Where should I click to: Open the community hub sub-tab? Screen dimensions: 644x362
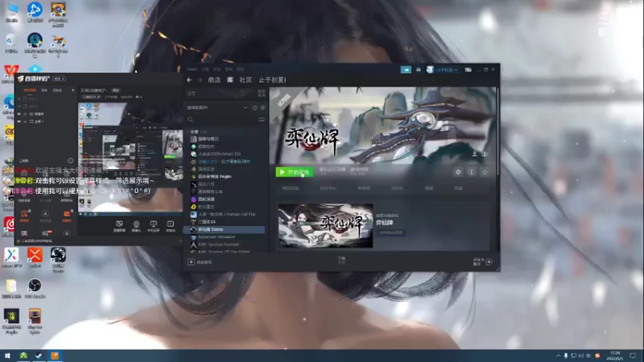328,188
